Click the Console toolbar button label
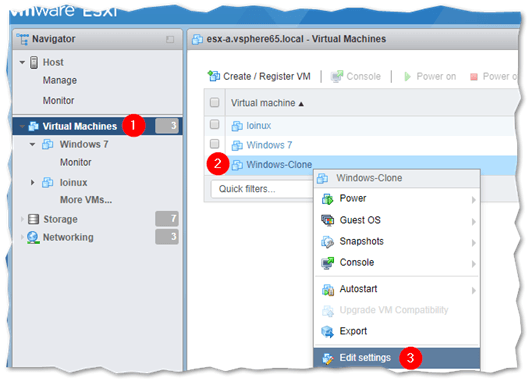The width and height of the screenshot is (529, 382). coord(363,77)
